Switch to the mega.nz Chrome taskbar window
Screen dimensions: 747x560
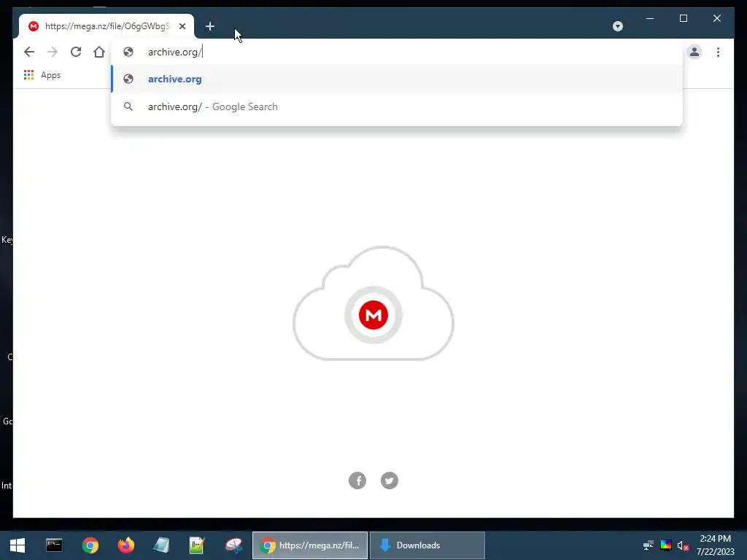point(309,545)
